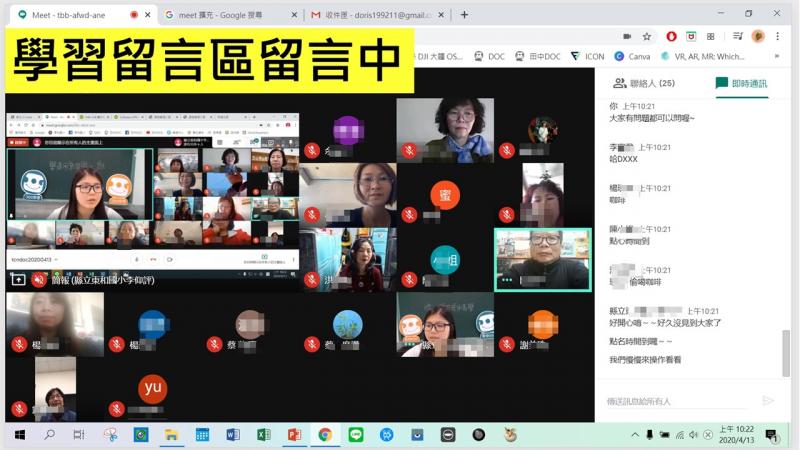Image resolution: width=800 pixels, height=450 pixels.
Task: Open the Chrome three-dot menu
Action: (777, 36)
